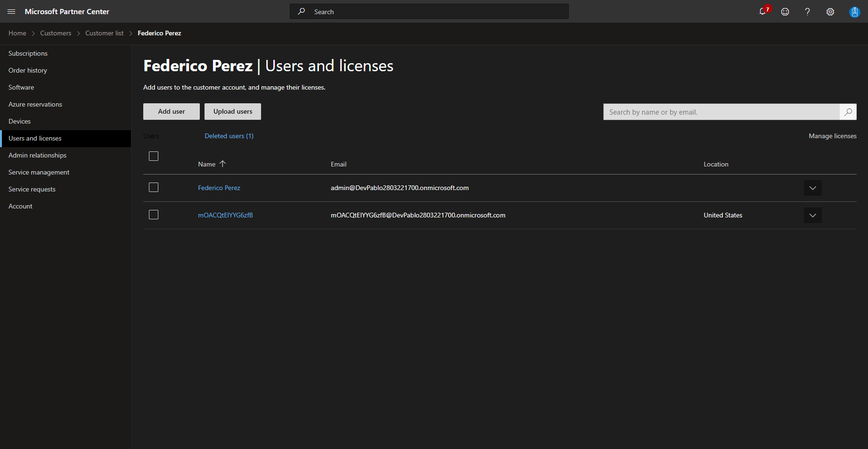This screenshot has width=868, height=449.
Task: Open the help question mark
Action: click(808, 12)
